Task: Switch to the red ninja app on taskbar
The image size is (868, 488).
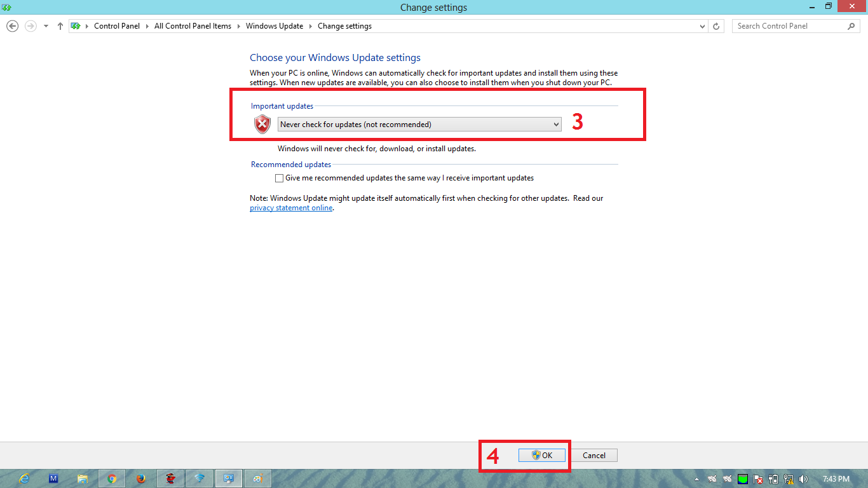Action: coord(170,478)
